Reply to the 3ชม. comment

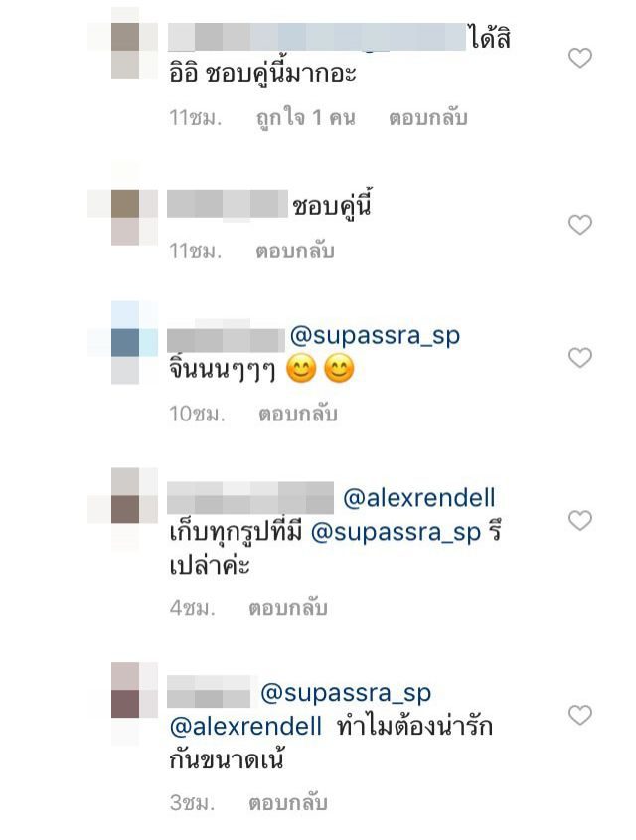288,802
